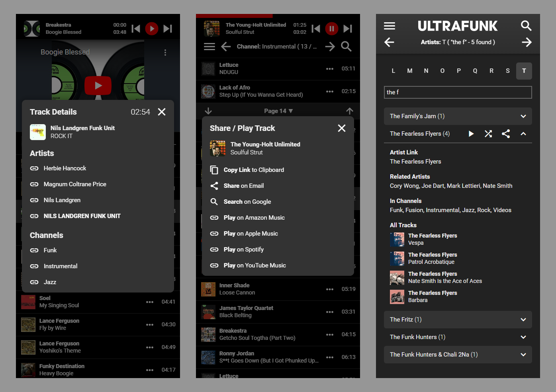Open the hamburger menu in the Channel: Instrumental bar
Image resolution: width=556 pixels, height=392 pixels.
coord(209,47)
